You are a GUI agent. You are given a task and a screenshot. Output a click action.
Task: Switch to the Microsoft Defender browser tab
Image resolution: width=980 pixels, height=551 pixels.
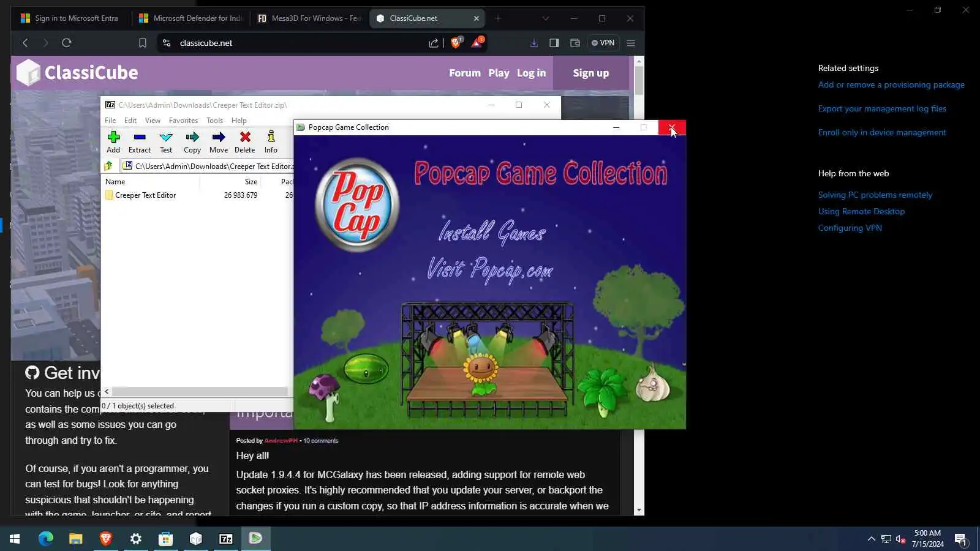(x=191, y=18)
